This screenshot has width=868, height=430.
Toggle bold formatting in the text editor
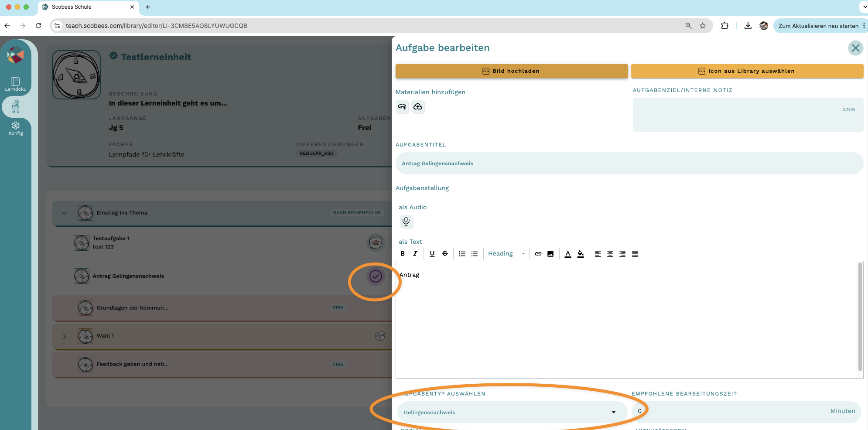[x=403, y=254]
